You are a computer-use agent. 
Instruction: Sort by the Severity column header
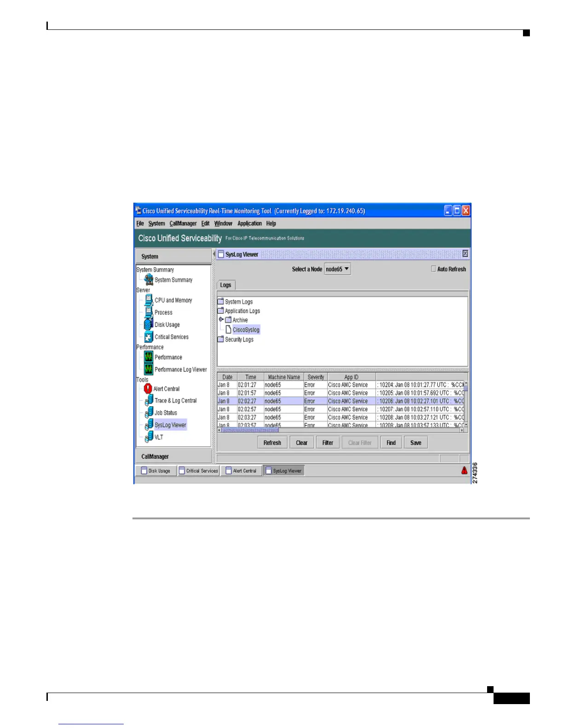pos(316,377)
